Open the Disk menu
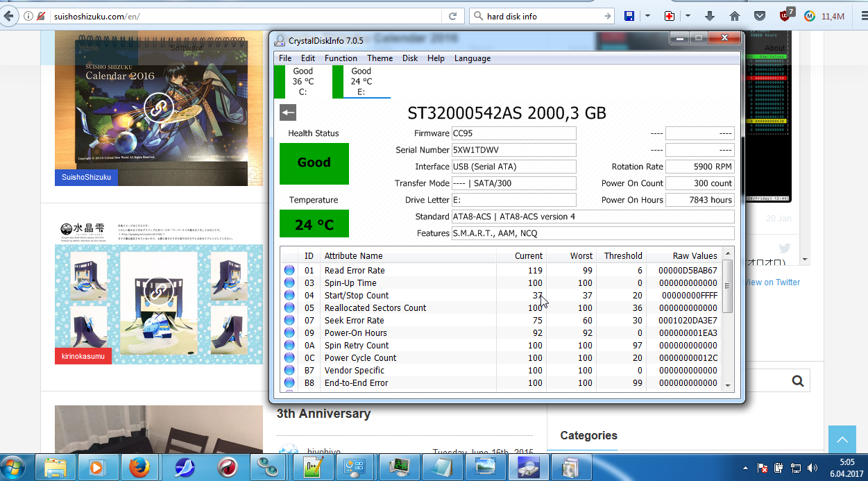The height and width of the screenshot is (481, 868). (410, 58)
